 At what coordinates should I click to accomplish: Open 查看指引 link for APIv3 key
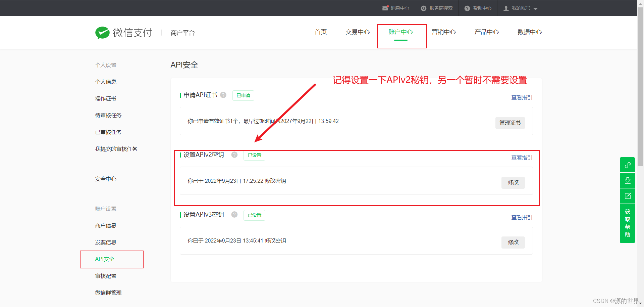pos(522,217)
